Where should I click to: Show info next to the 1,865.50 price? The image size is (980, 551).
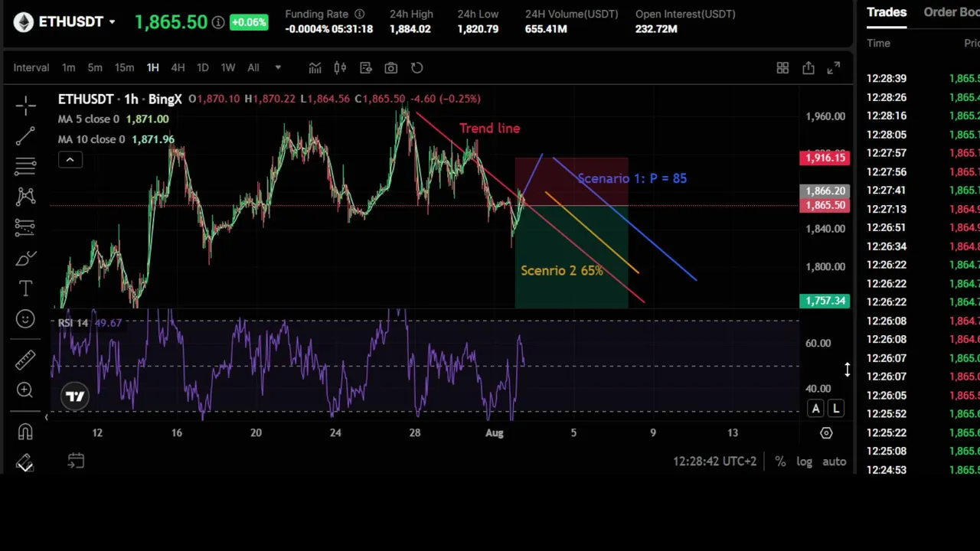point(218,22)
